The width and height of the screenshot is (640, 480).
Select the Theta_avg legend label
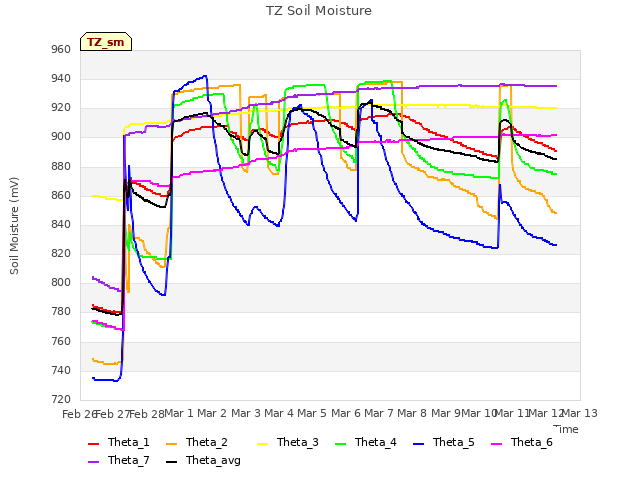[x=213, y=460]
